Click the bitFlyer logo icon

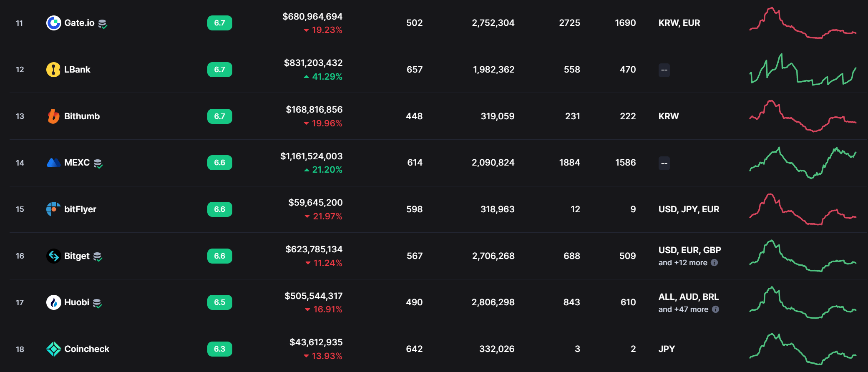pos(53,209)
